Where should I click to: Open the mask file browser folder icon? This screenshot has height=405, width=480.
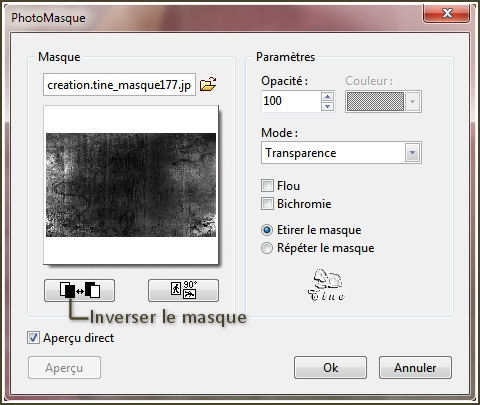[x=208, y=84]
